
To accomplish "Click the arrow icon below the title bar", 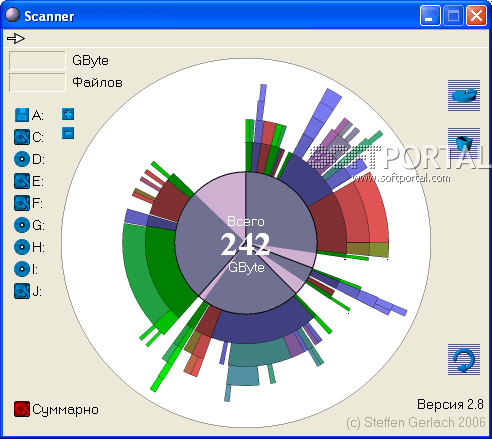I will [x=16, y=38].
